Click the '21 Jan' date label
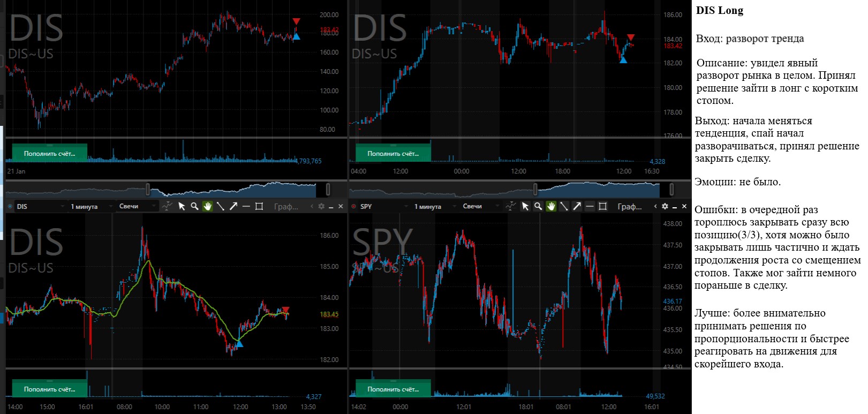The height and width of the screenshot is (414, 868). click(x=17, y=171)
